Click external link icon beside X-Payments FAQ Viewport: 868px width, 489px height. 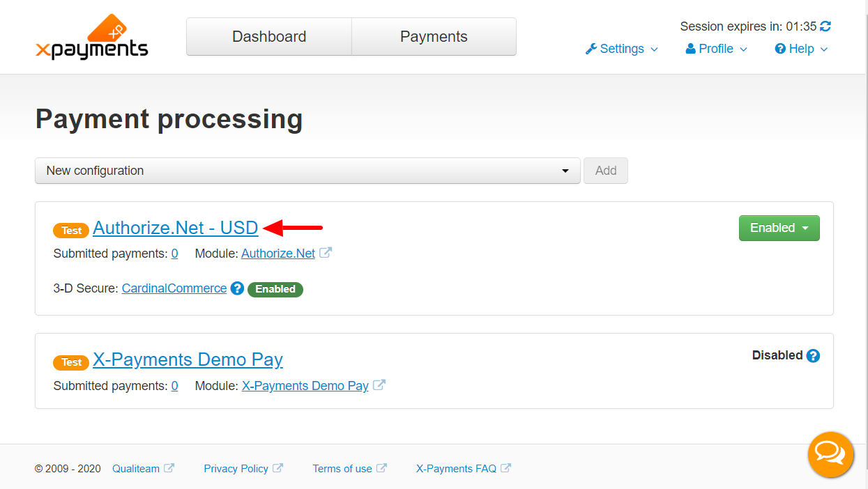click(x=505, y=468)
